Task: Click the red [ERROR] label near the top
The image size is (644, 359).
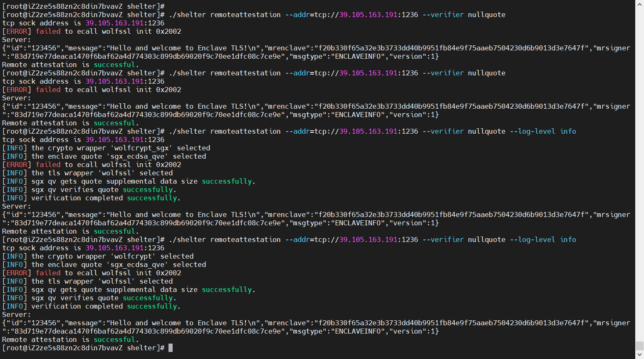Action: point(15,31)
